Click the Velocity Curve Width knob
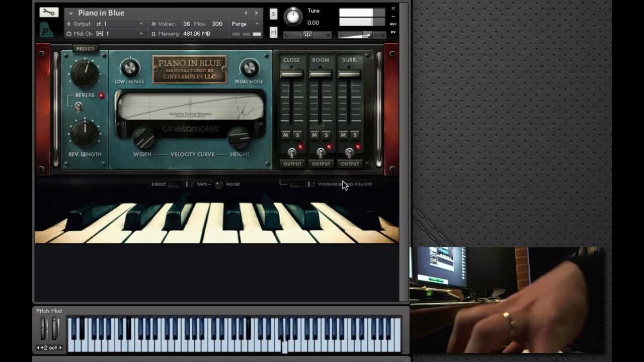This screenshot has height=362, width=644. 143,137
